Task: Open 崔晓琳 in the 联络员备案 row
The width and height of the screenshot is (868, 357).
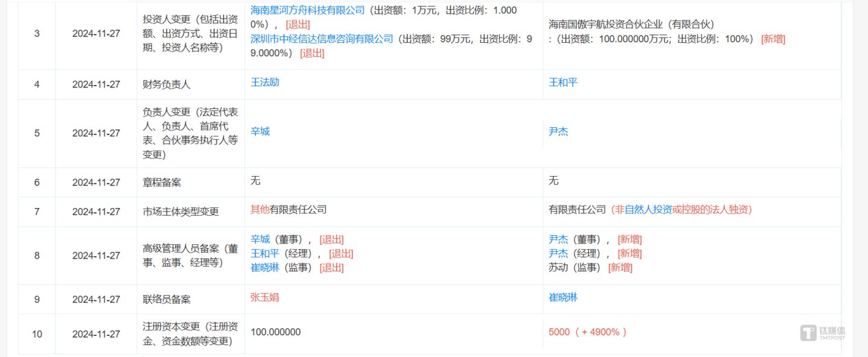Action: pos(563,297)
